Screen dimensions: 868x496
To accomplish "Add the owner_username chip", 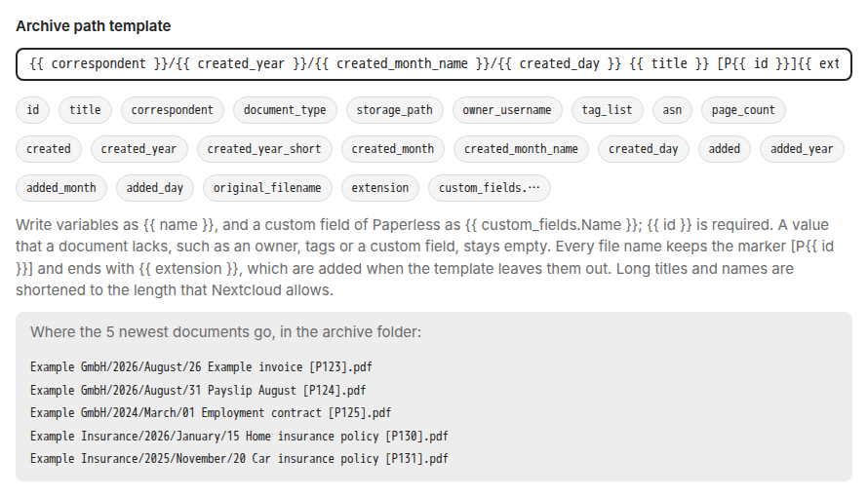I will tap(507, 110).
